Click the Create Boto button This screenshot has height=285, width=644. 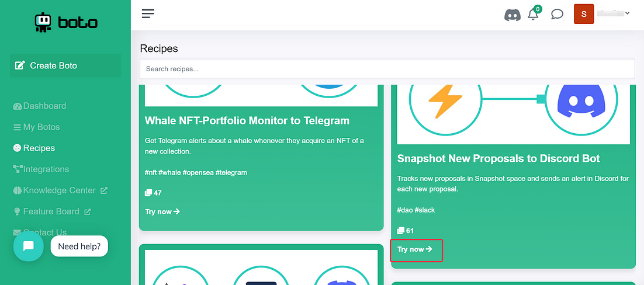coord(65,66)
